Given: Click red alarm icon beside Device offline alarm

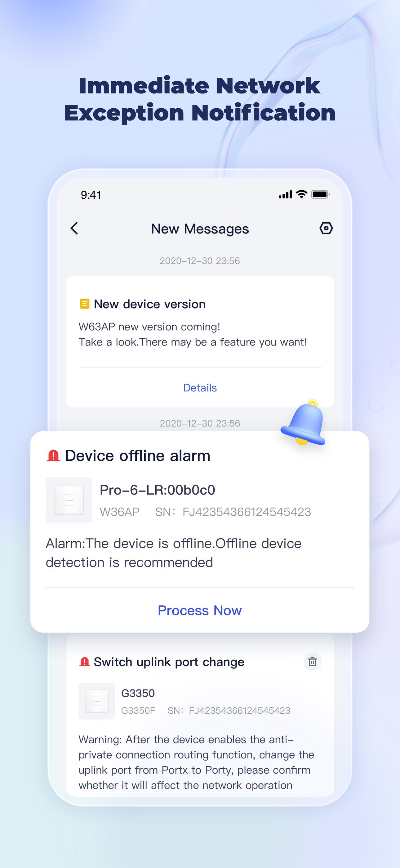Looking at the screenshot, I should point(53,455).
